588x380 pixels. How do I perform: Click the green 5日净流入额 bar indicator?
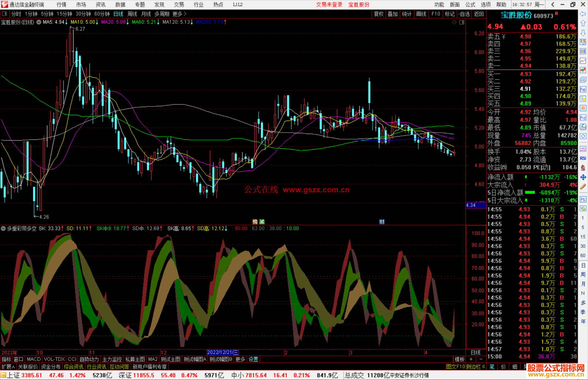tap(530, 193)
